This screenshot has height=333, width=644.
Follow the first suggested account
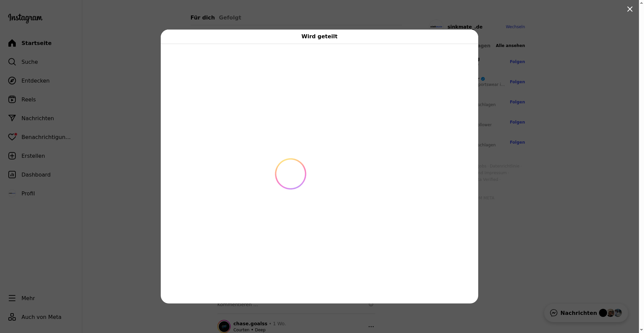517,62
